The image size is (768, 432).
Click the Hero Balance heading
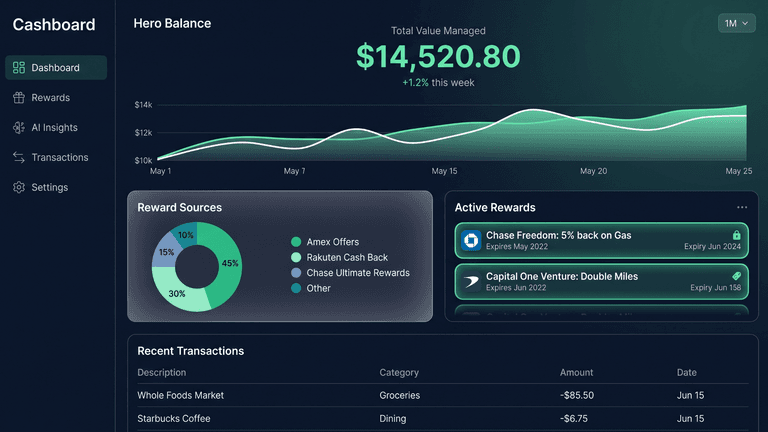[172, 23]
